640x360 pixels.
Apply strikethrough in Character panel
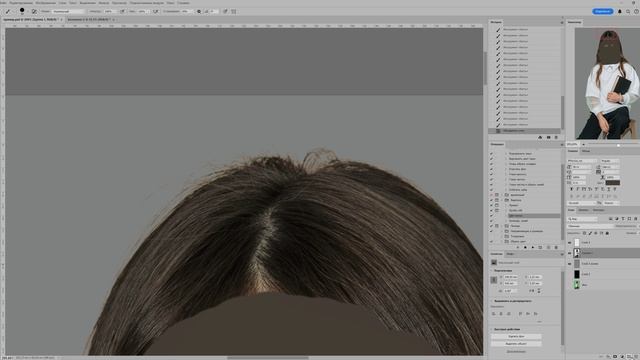point(615,189)
